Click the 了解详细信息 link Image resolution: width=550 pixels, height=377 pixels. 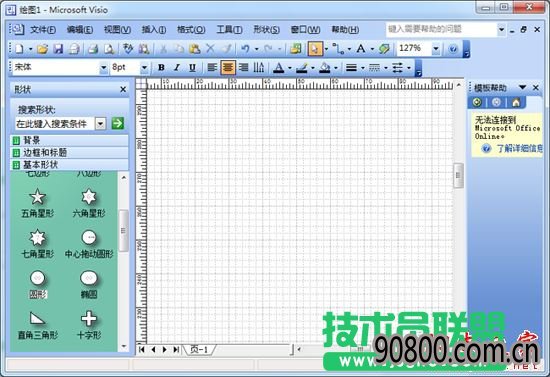[x=519, y=149]
